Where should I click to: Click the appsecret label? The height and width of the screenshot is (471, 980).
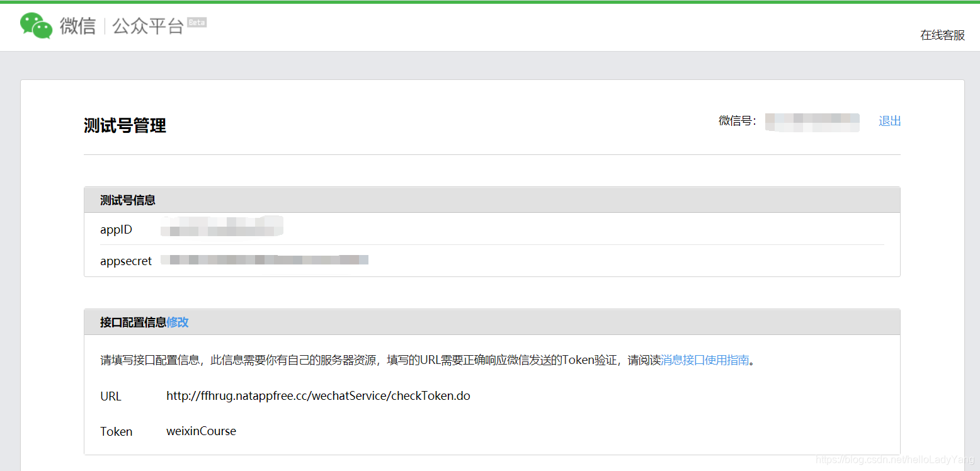[126, 261]
